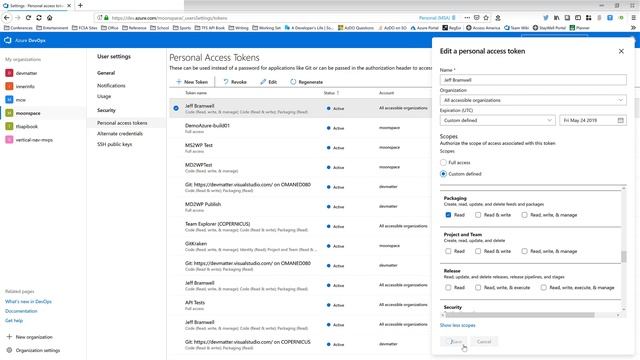Open Notifications settings
Screen dimensions: 640x360
tap(111, 85)
